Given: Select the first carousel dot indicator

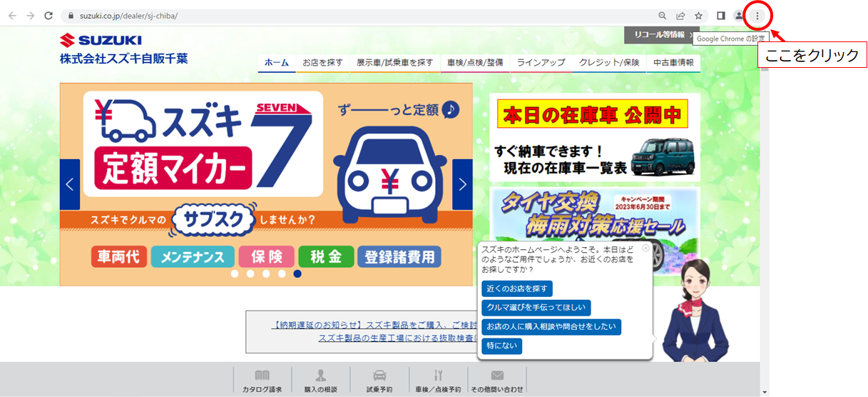Looking at the screenshot, I should [235, 273].
